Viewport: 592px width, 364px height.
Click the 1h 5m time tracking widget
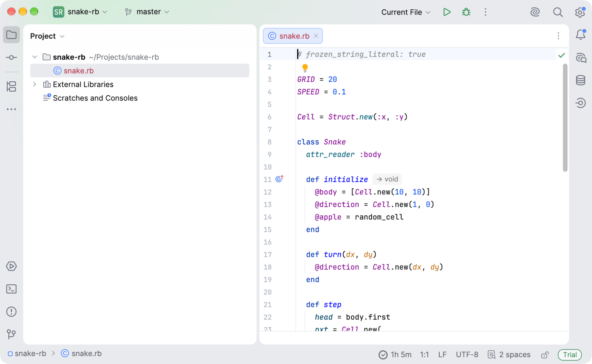[x=395, y=355]
